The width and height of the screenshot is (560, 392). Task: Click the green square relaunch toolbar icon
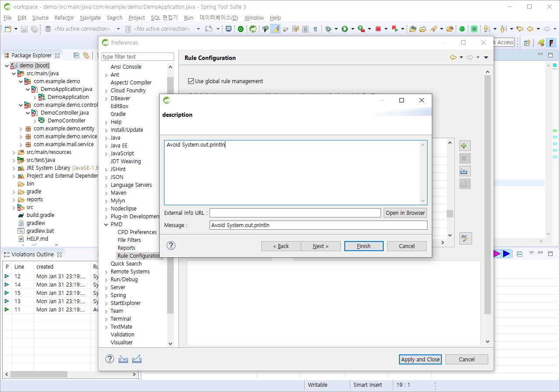pos(474,29)
